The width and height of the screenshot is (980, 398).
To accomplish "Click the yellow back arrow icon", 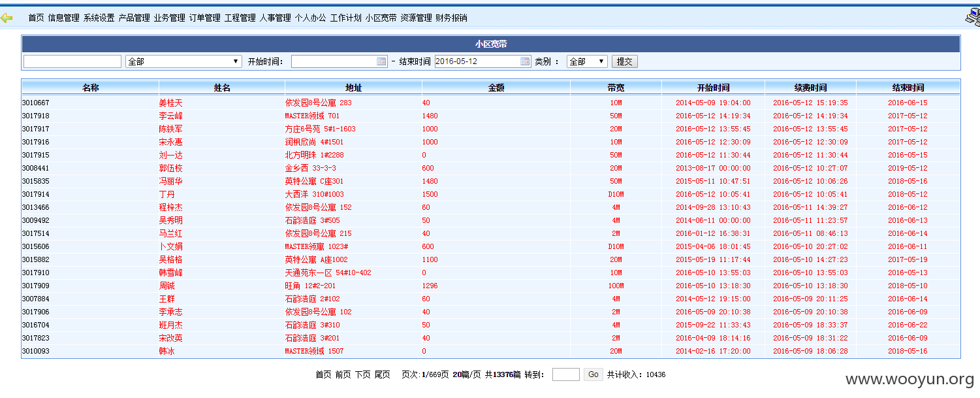I will pos(7,18).
